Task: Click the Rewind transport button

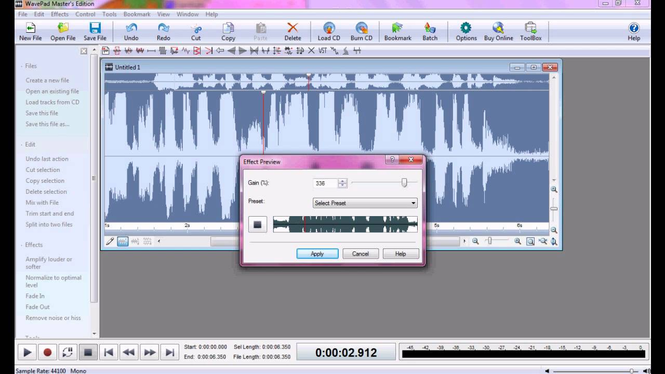Action: (x=129, y=352)
